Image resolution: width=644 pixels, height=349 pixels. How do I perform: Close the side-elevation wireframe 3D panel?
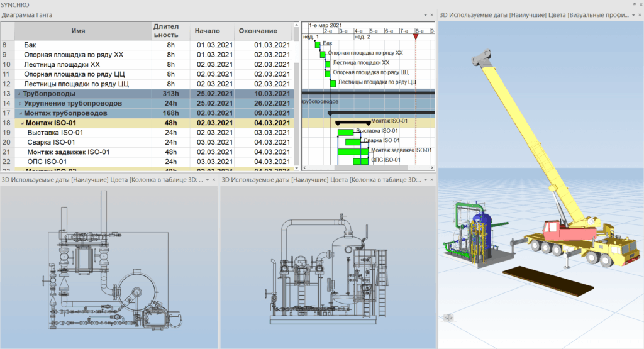pyautogui.click(x=431, y=180)
